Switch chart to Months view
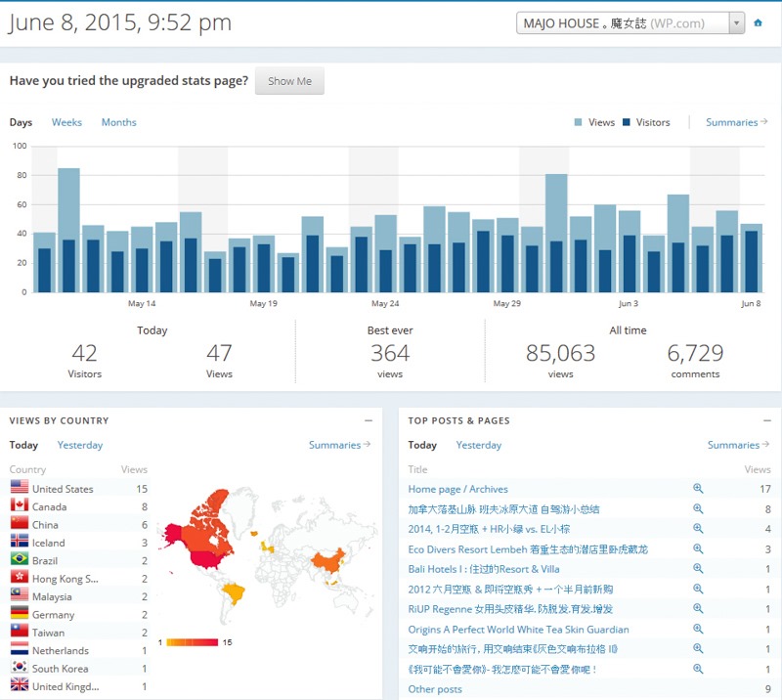The image size is (782, 700). (x=118, y=122)
